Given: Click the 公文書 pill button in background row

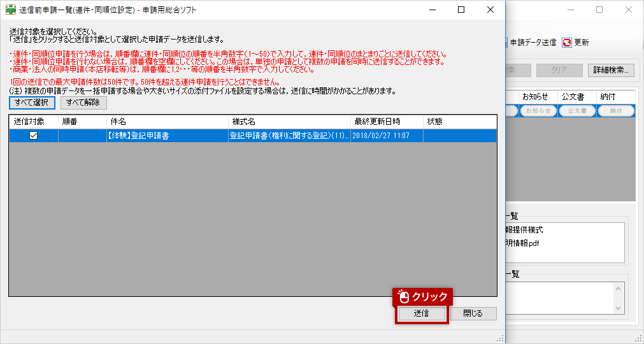Looking at the screenshot, I should click(578, 111).
